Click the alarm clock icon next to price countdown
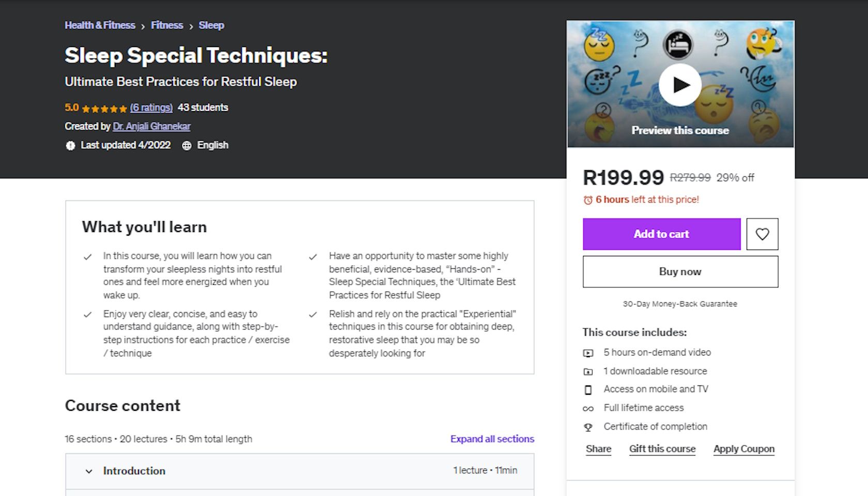868x496 pixels. coord(588,199)
